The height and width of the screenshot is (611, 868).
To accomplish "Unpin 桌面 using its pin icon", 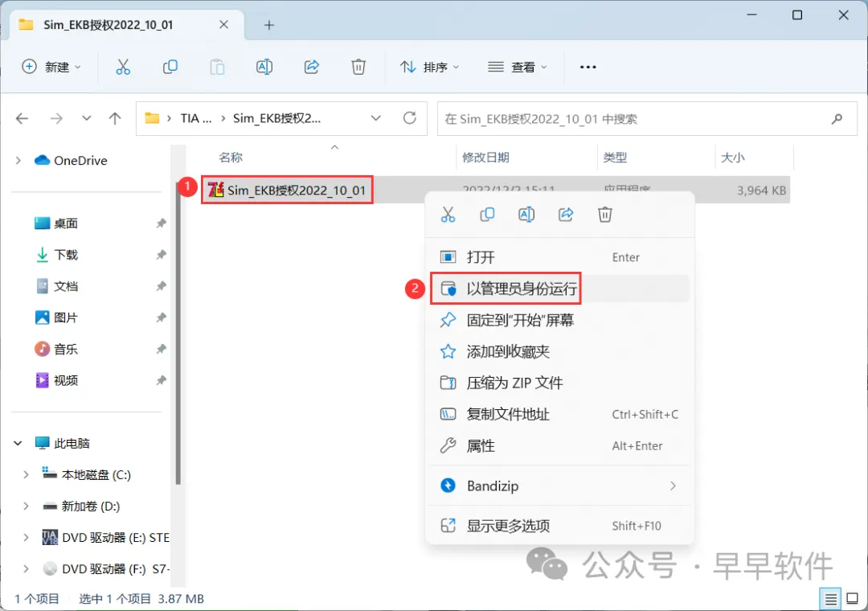I will coord(161,223).
